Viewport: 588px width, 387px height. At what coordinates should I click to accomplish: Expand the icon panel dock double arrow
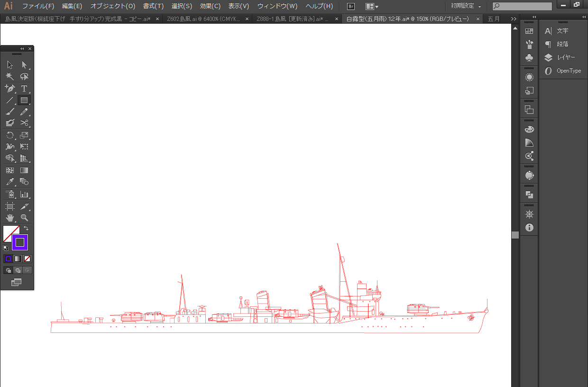[534, 17]
